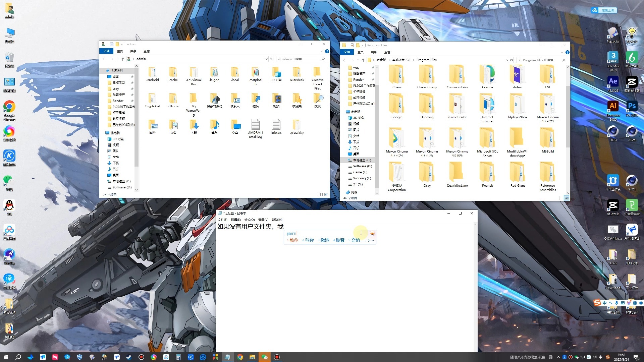Open the 主页 tab in admin Explorer window

click(x=120, y=51)
